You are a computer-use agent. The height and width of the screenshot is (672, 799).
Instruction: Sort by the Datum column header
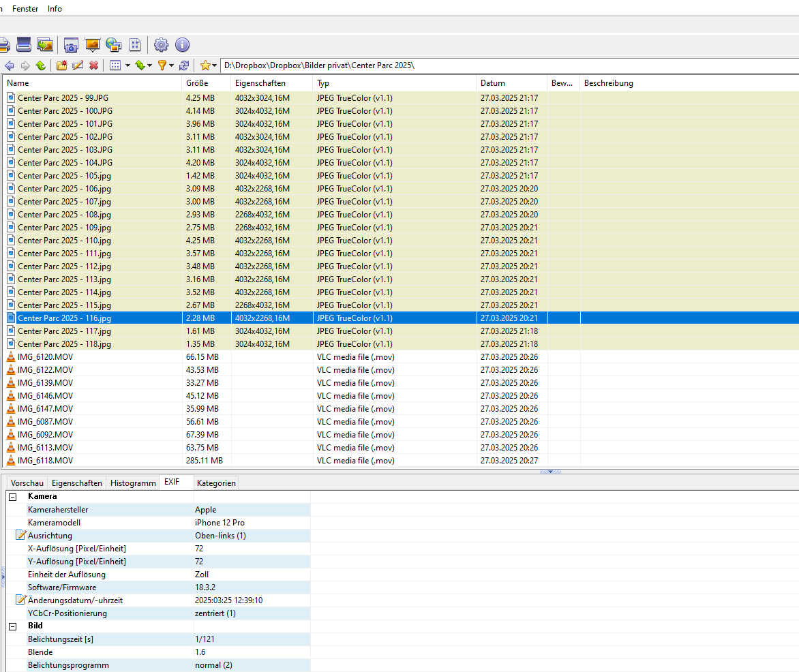pyautogui.click(x=511, y=83)
